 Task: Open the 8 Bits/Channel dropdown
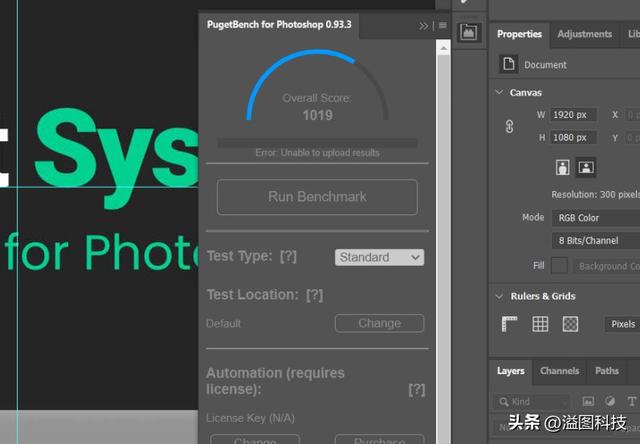[x=596, y=240]
